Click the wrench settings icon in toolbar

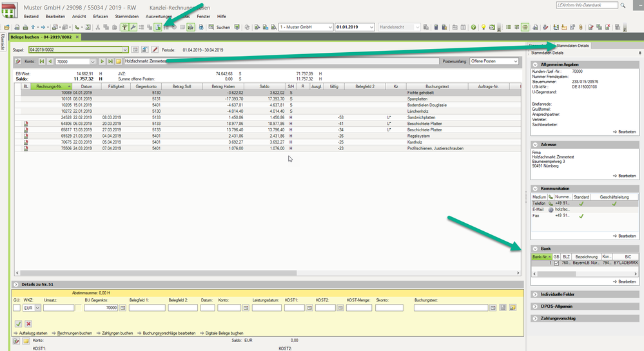(x=133, y=28)
